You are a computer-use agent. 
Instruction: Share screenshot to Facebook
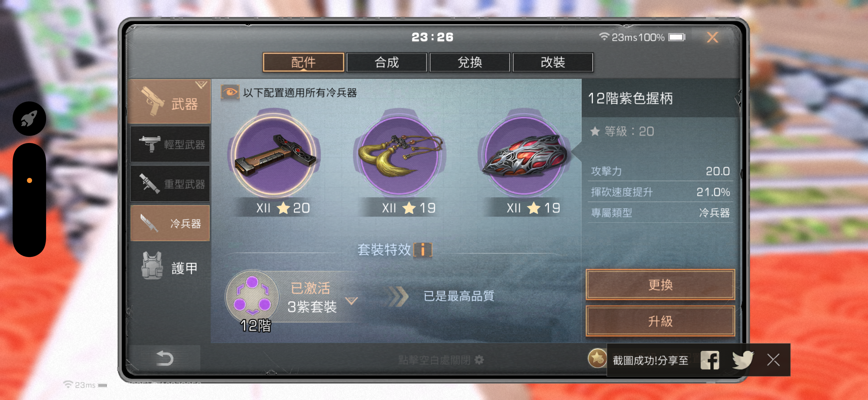pyautogui.click(x=710, y=360)
